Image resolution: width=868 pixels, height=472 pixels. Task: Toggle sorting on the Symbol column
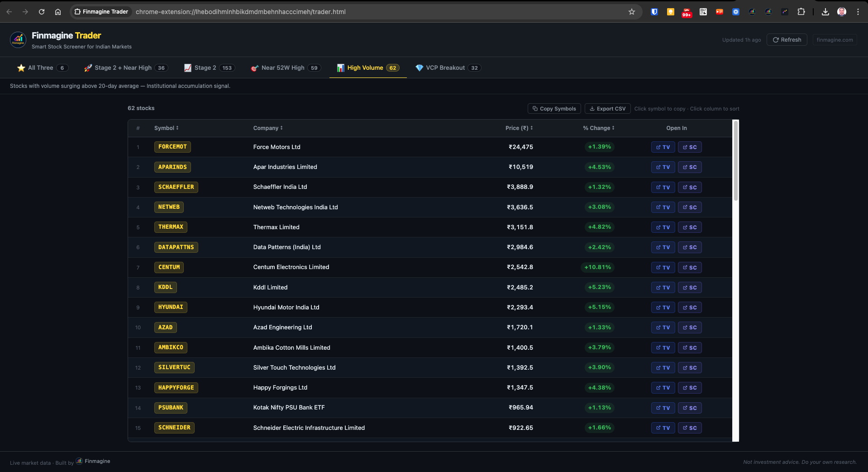[x=166, y=128]
